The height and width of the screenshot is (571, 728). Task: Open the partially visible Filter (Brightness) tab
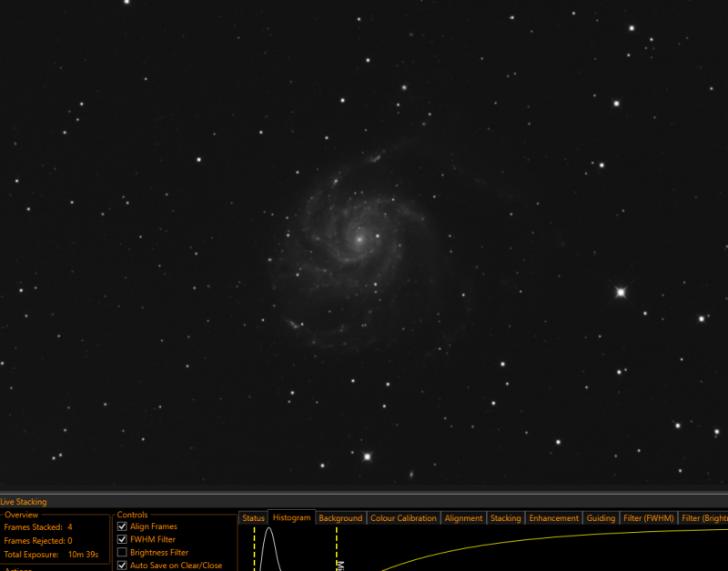click(x=703, y=518)
